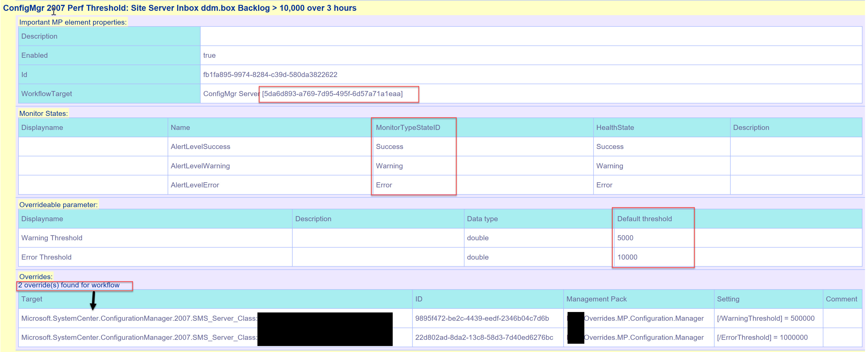
Task: Click Displayname header in Overrideable parameter table
Action: pyautogui.click(x=42, y=219)
